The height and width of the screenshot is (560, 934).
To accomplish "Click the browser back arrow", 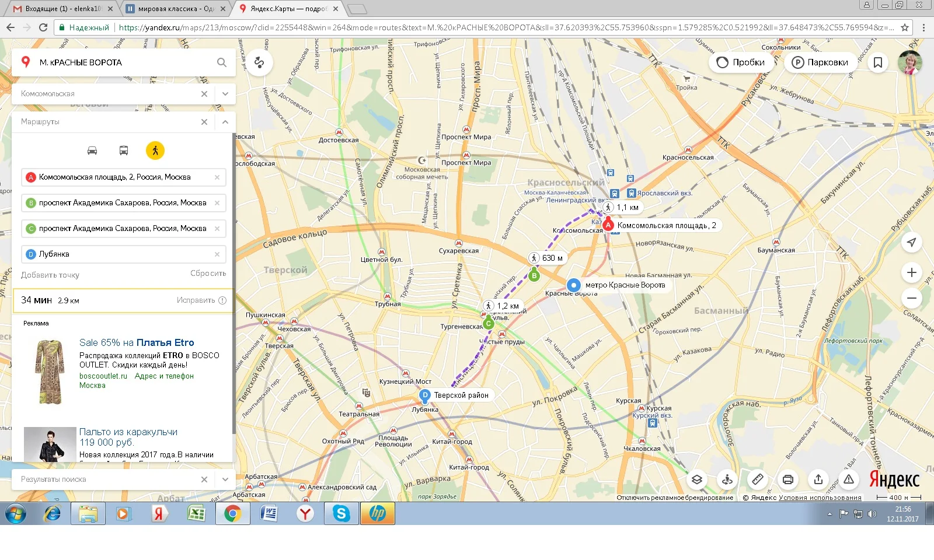I will tap(11, 27).
